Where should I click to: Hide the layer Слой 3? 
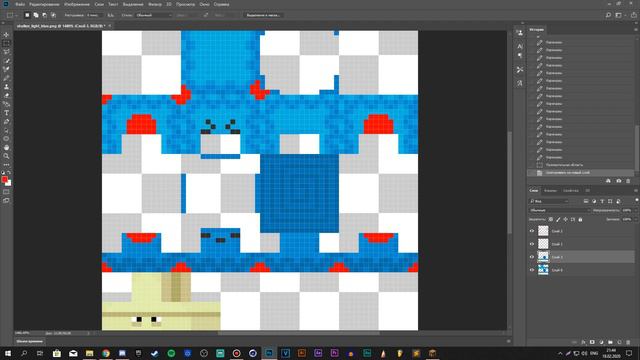[x=532, y=257]
